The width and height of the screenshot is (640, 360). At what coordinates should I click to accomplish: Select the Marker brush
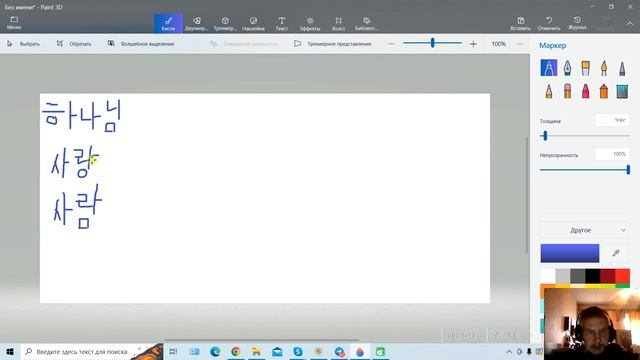549,68
